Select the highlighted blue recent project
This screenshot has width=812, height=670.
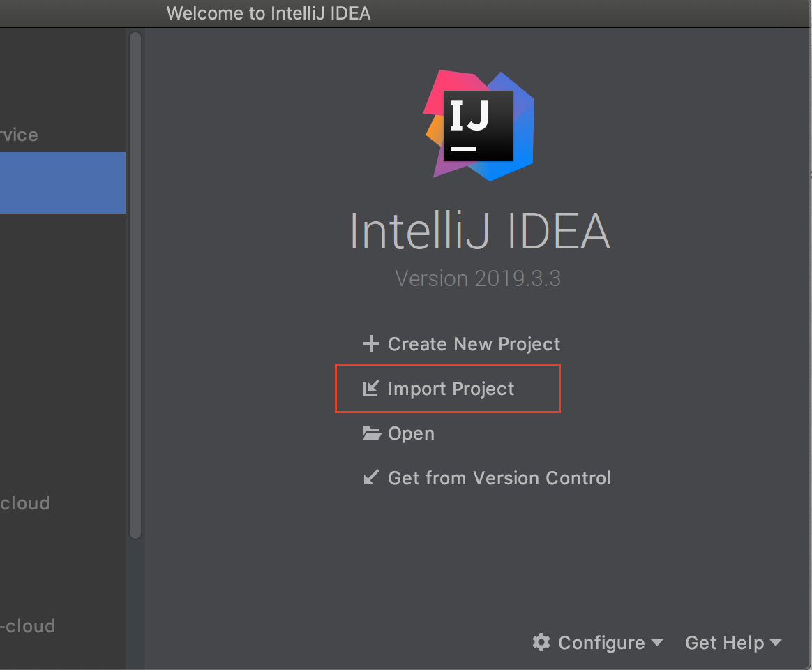[x=63, y=183]
